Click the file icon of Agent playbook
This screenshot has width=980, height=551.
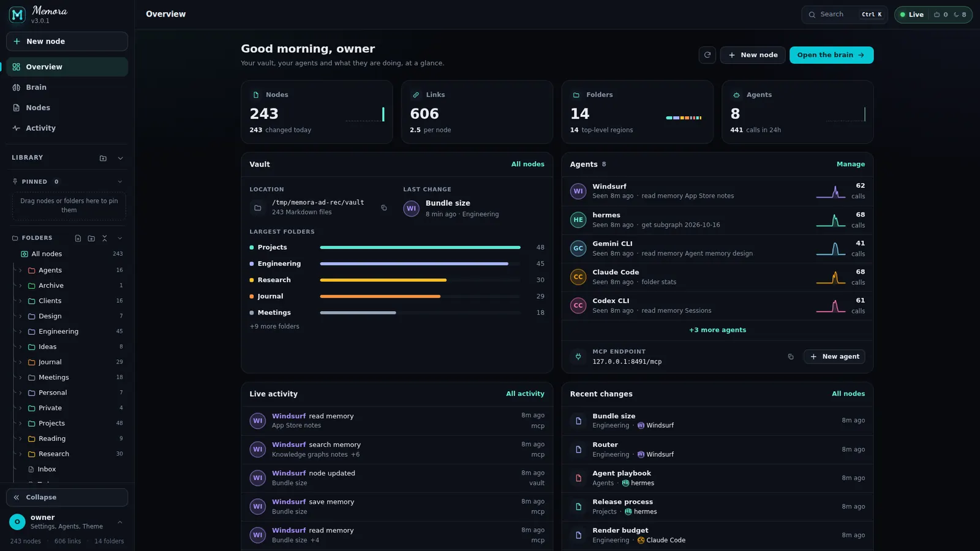point(578,478)
